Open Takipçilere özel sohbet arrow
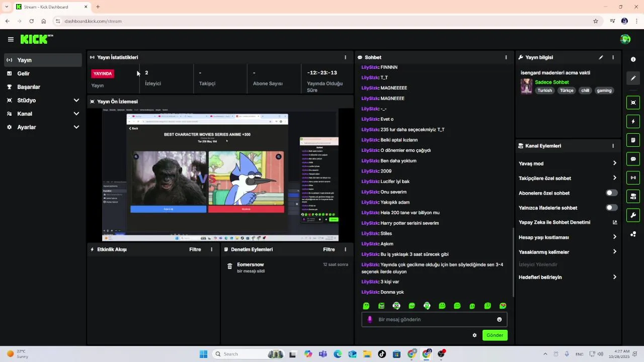The image size is (644, 362). [x=615, y=178]
